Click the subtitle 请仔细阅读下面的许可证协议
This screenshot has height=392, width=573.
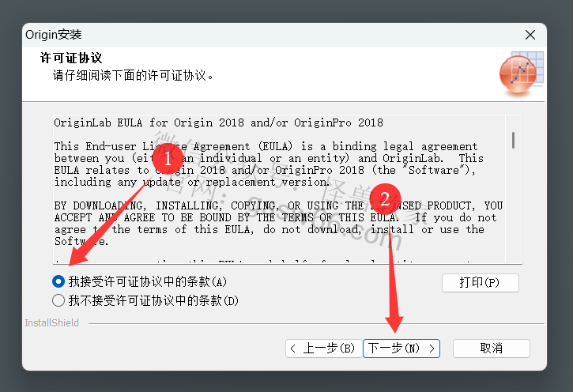[133, 75]
